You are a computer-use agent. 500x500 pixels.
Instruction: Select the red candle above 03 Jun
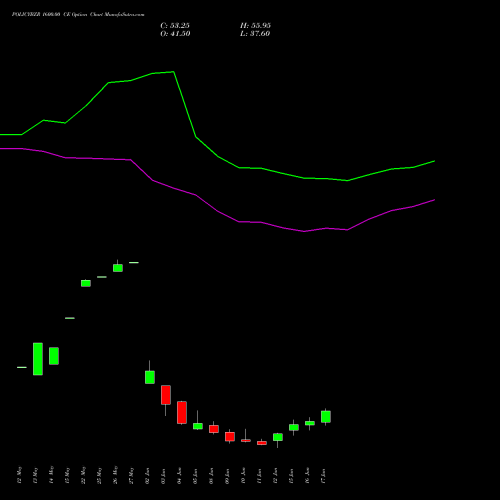[166, 395]
